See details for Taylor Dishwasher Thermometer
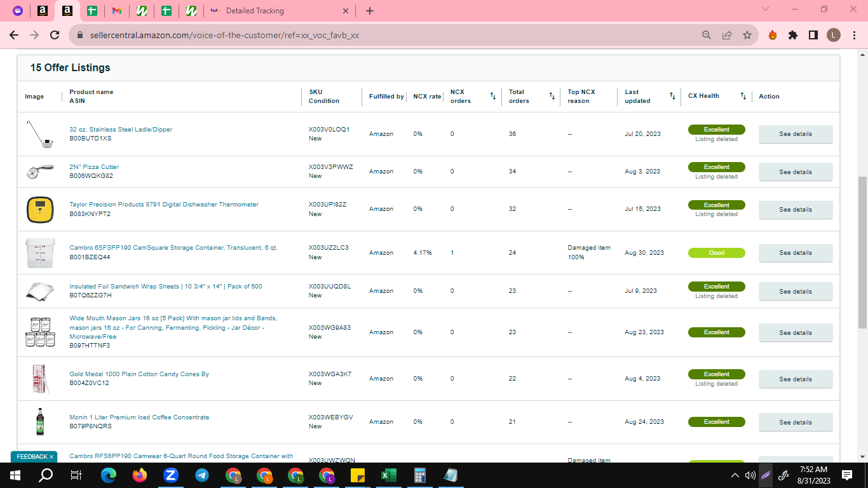Viewport: 868px width, 488px height. click(x=796, y=209)
